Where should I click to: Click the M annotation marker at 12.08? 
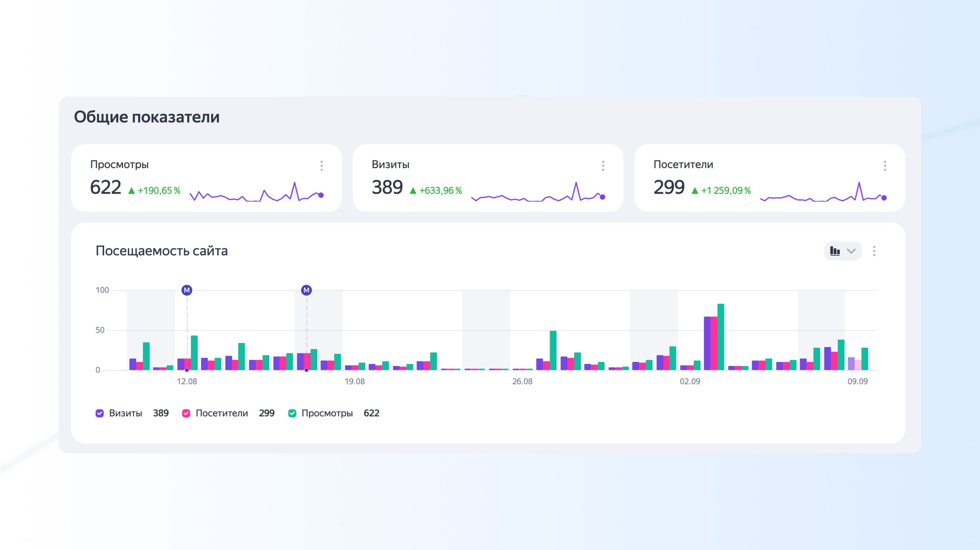pos(187,290)
